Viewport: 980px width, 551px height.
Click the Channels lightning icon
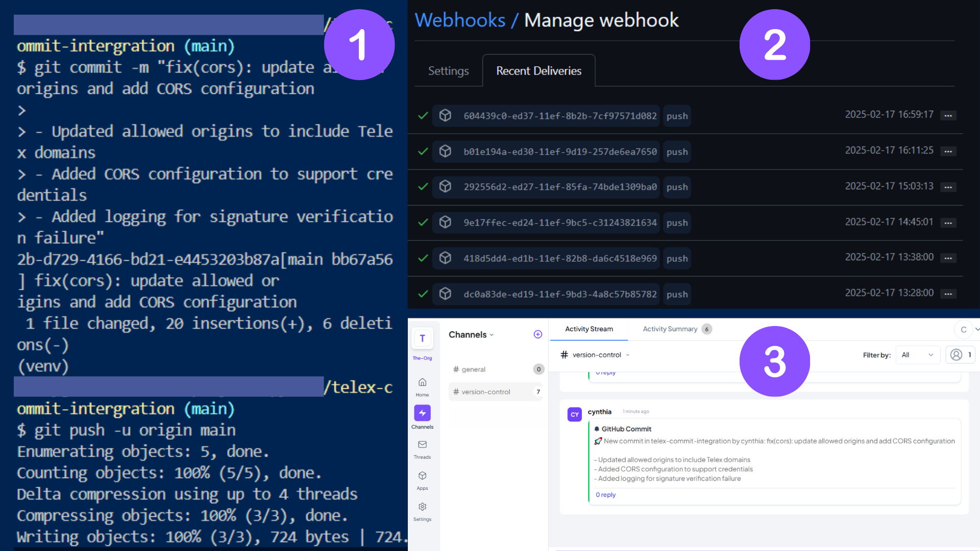422,413
